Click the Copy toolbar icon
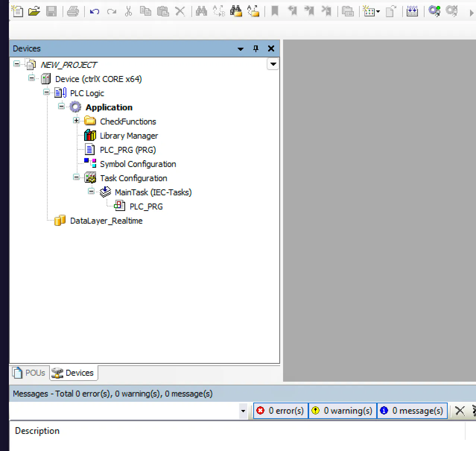476x451 pixels. (146, 12)
